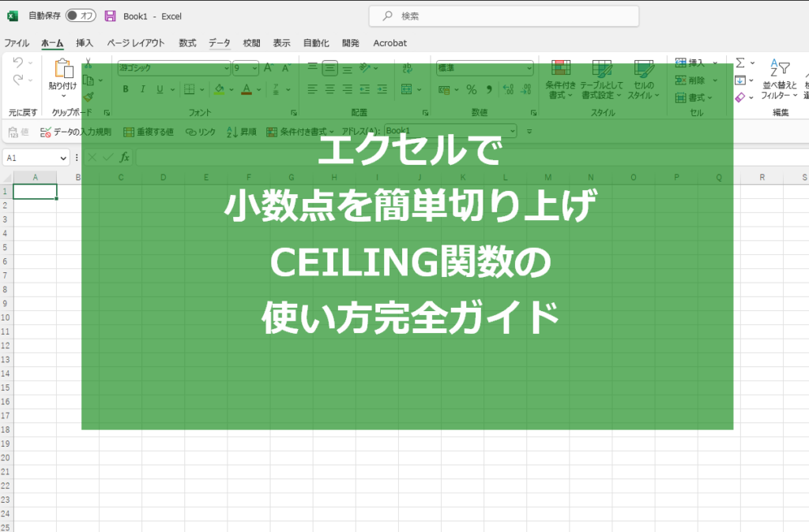Open the ファイル tab
809x532 pixels.
pyautogui.click(x=17, y=43)
